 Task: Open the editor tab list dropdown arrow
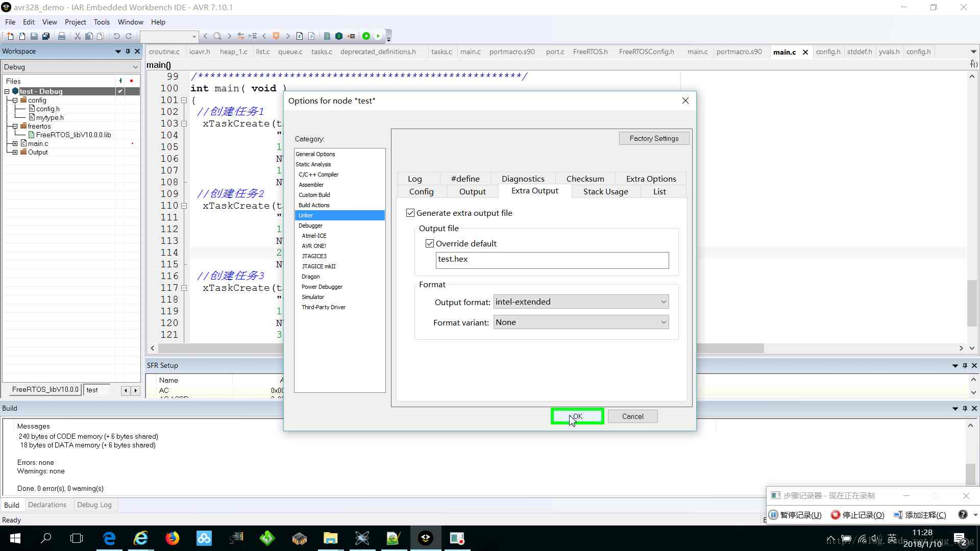click(973, 52)
